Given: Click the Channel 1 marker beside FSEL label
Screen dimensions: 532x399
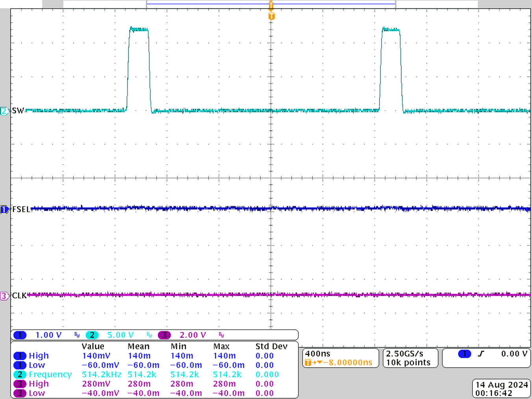Looking at the screenshot, I should pyautogui.click(x=4, y=210).
